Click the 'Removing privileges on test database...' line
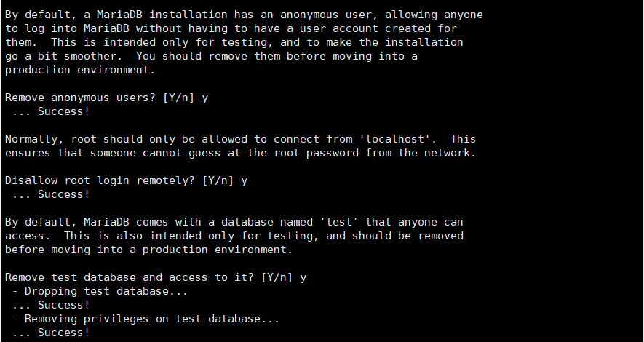This screenshot has width=644, height=342. [146, 319]
